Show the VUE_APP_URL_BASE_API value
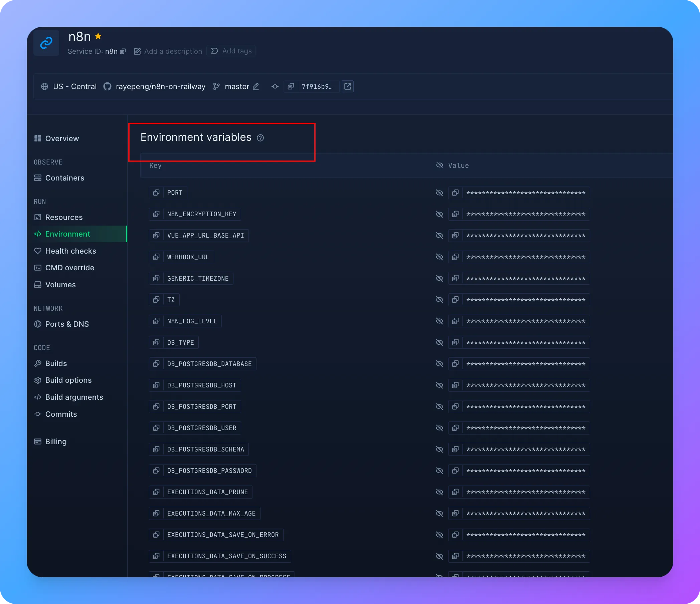Viewport: 700px width, 604px height. click(x=439, y=235)
